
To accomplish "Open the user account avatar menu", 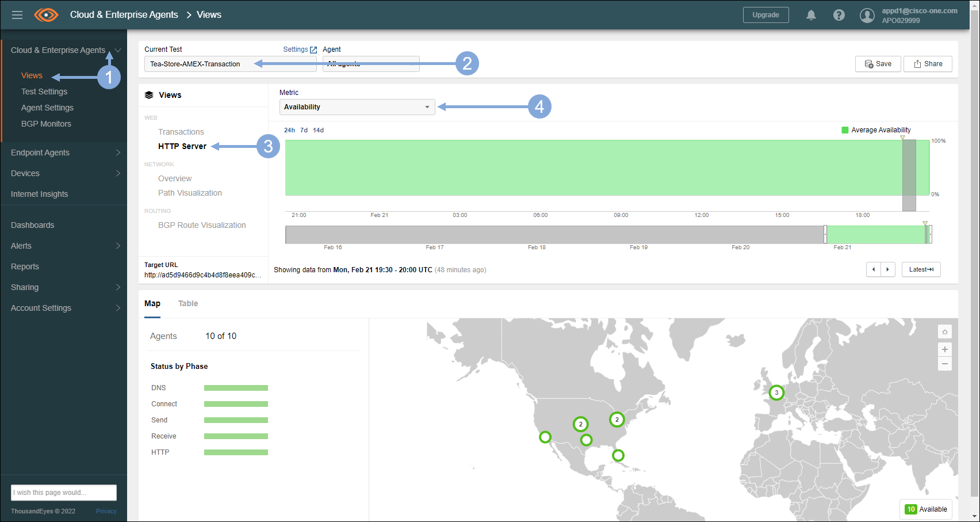I will coord(867,16).
